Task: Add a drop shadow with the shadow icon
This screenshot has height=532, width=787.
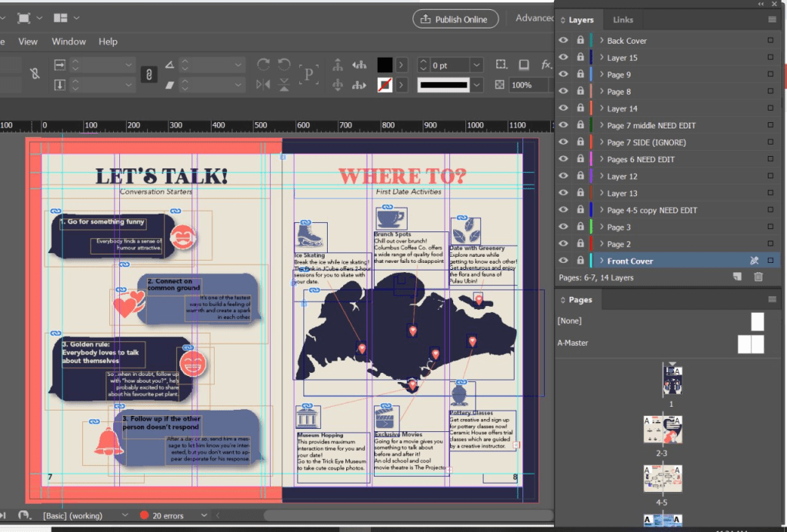Action: (524, 65)
